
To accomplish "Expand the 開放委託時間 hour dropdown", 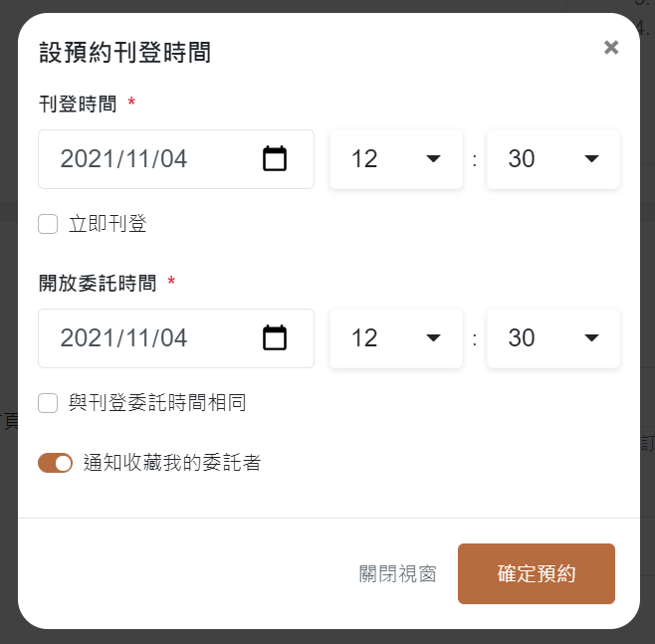I will (x=396, y=338).
